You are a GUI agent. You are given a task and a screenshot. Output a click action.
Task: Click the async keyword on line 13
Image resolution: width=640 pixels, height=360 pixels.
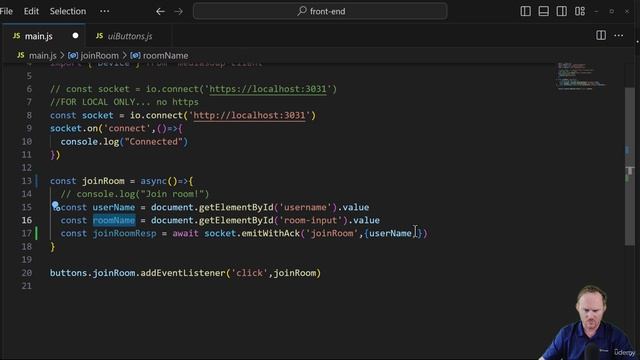pos(153,181)
